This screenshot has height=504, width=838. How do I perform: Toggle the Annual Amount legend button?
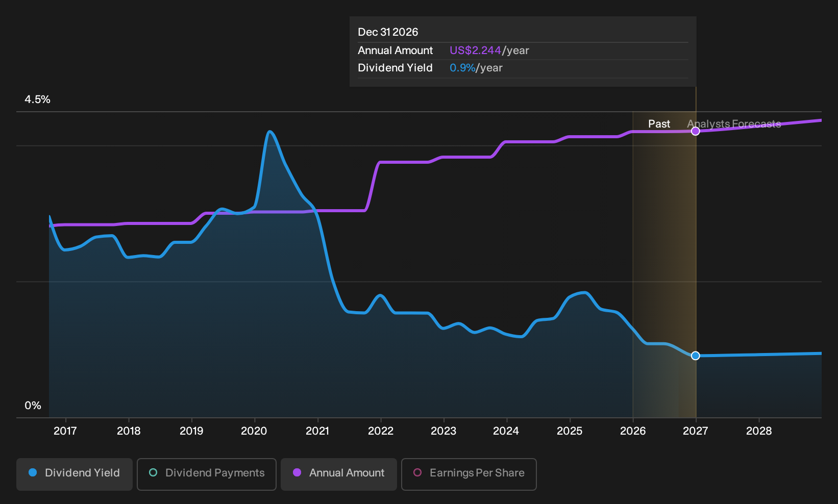pos(339,474)
